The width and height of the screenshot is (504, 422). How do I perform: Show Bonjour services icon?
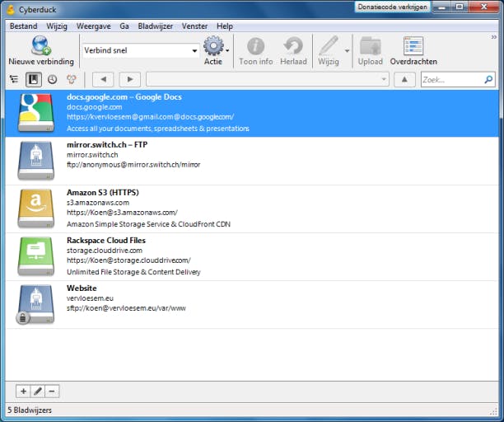click(72, 79)
